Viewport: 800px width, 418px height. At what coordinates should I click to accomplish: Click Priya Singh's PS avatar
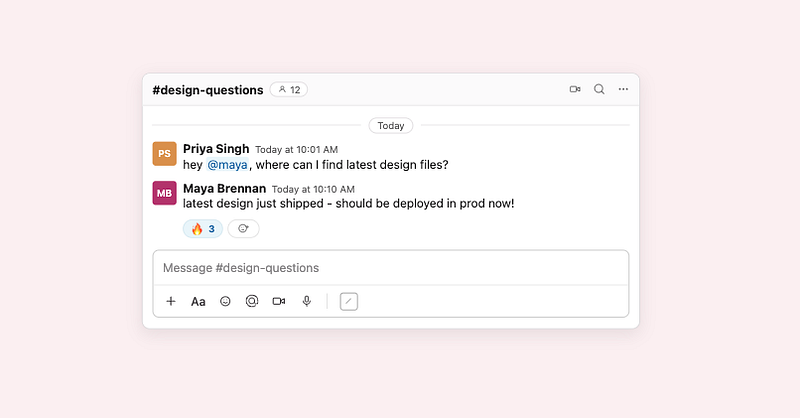(x=164, y=154)
